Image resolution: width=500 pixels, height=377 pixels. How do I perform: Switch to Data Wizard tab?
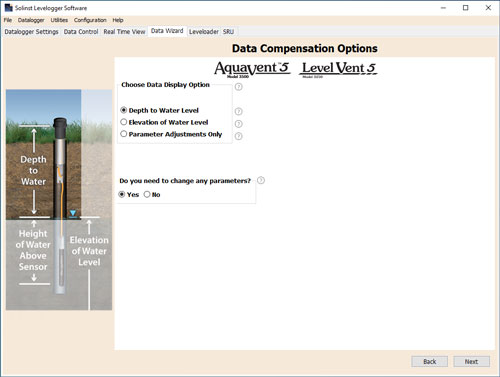click(x=167, y=31)
